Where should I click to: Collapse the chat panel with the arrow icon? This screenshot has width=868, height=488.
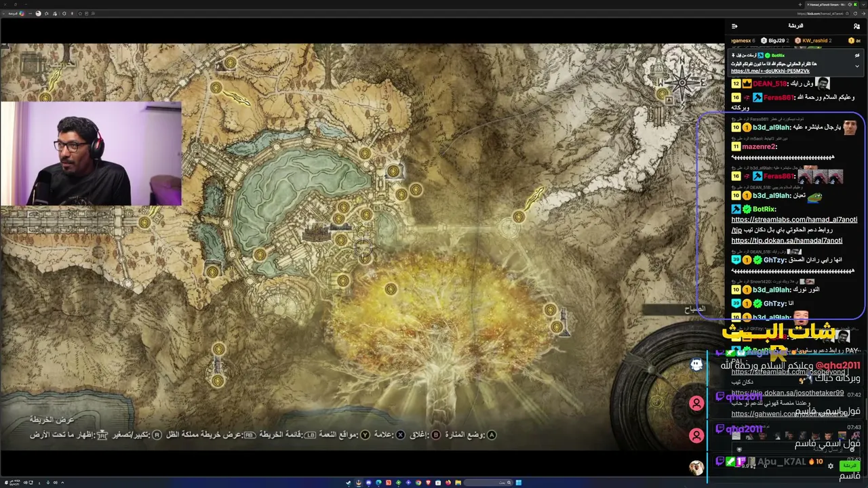pos(734,26)
